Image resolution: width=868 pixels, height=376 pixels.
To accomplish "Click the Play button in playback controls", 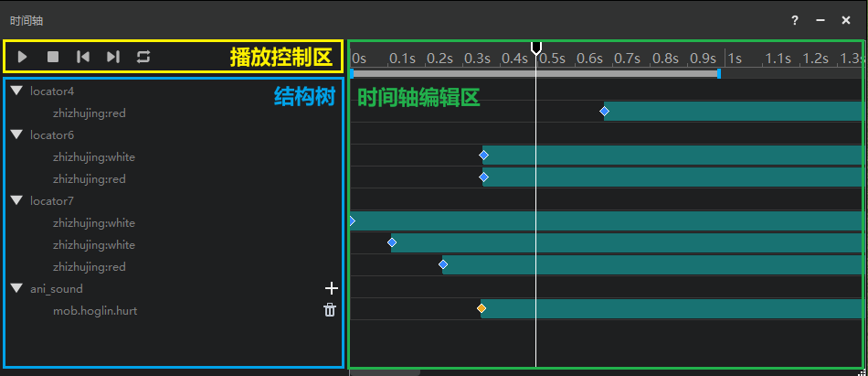I will coord(23,57).
